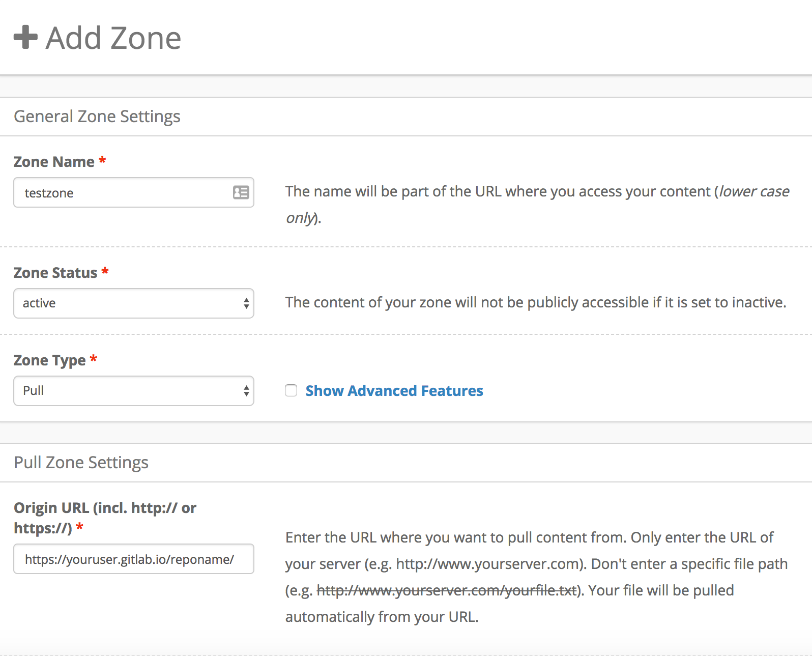Click the Zone Status field label

coord(55,273)
